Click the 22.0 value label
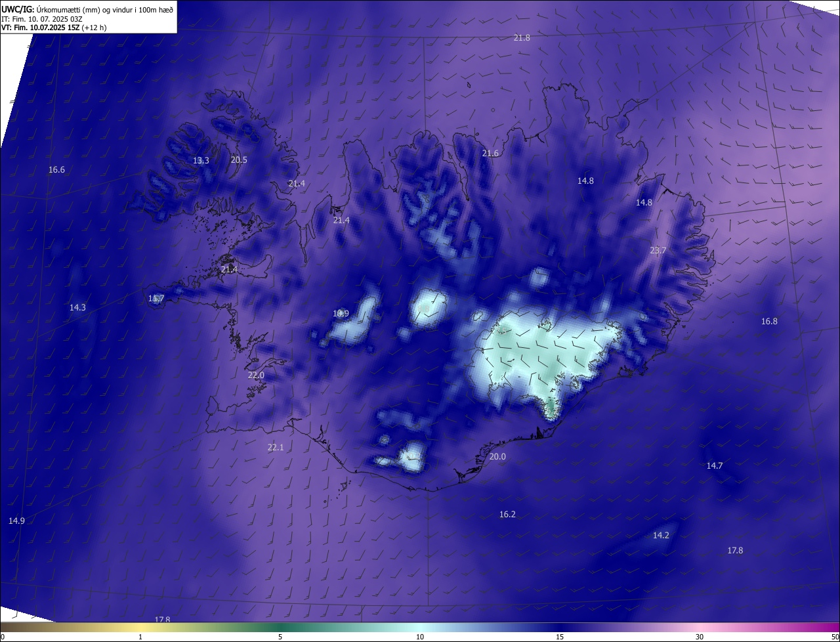Screen dimensions: 840x642 click(x=256, y=375)
